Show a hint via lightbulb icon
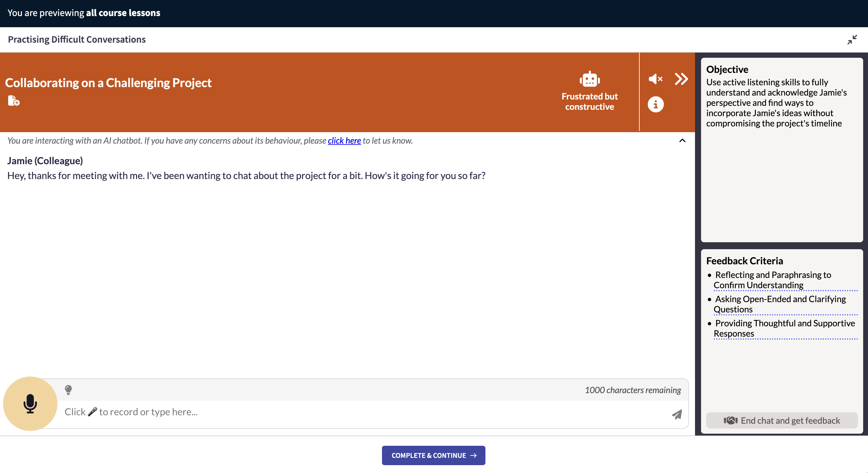Viewport: 868px width, 473px height. coord(68,390)
